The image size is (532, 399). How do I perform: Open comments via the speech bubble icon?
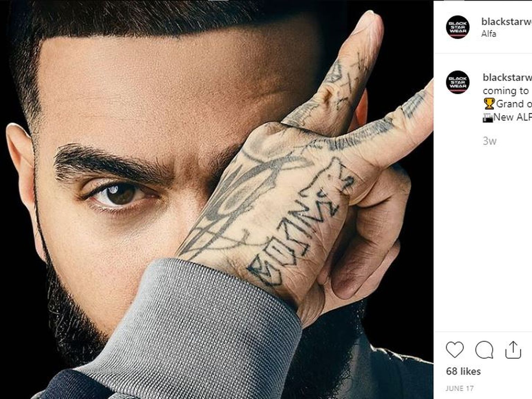point(484,349)
